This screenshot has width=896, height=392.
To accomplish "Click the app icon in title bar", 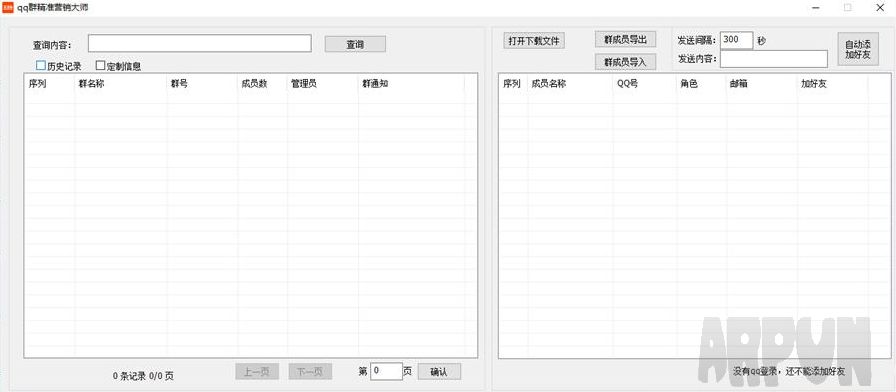I will 7,7.
